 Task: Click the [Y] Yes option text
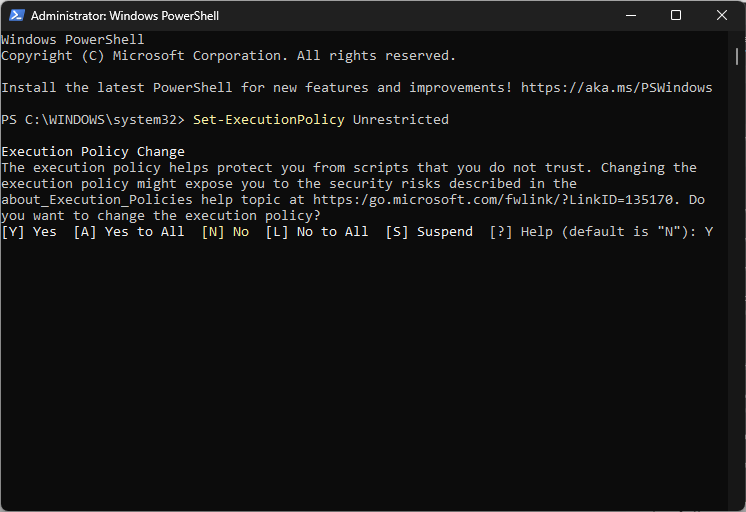click(29, 232)
